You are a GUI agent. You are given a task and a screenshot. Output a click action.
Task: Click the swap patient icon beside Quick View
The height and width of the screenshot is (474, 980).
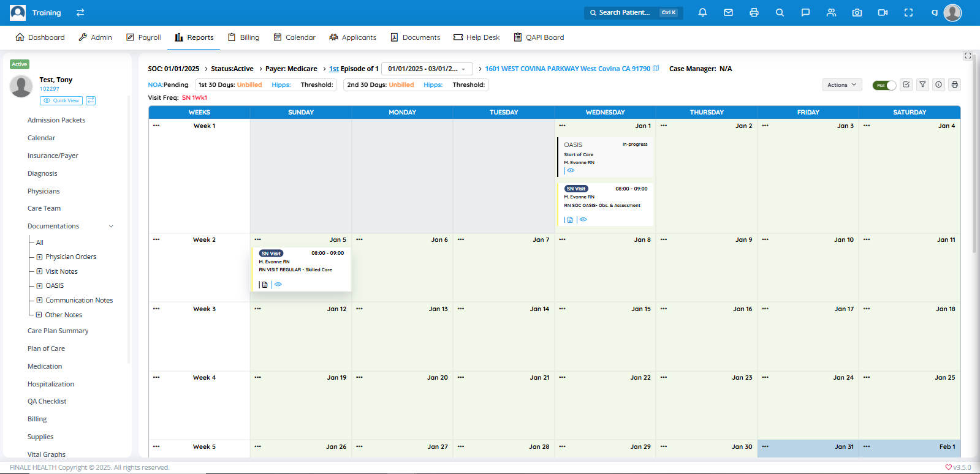pos(91,100)
